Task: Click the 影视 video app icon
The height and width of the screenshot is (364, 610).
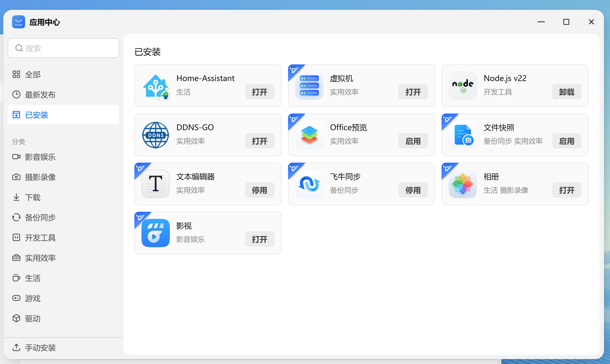Action: (156, 233)
